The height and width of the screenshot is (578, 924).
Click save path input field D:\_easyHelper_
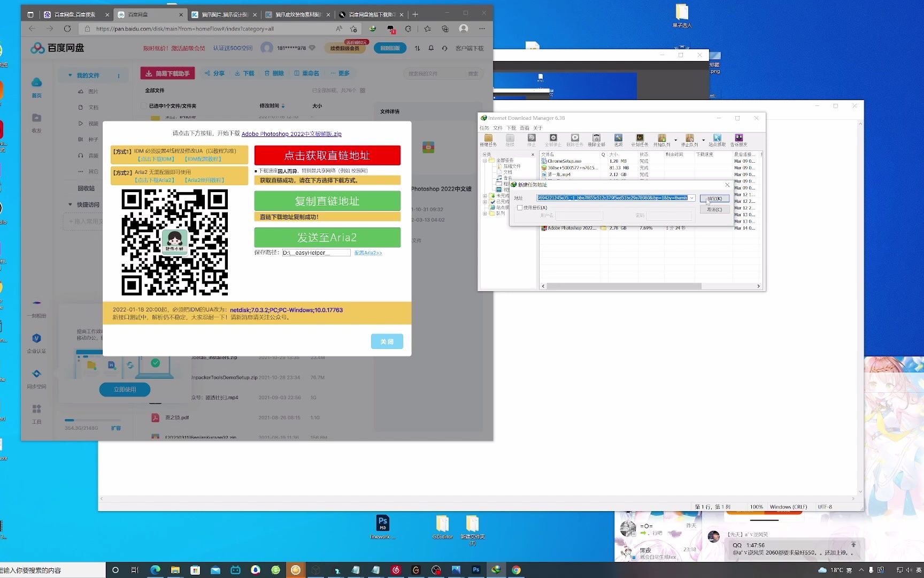317,253
